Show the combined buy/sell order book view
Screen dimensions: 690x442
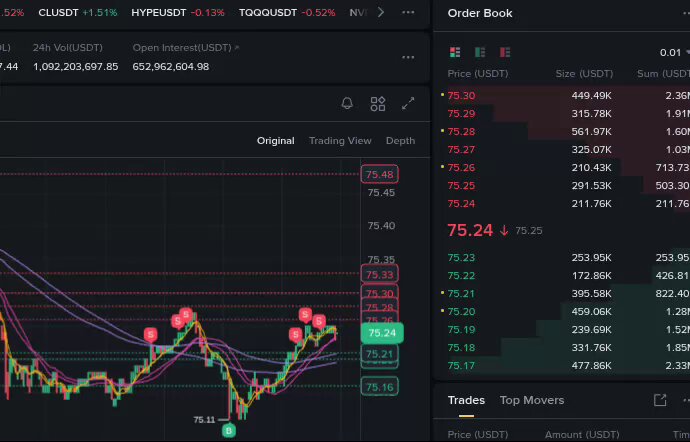(x=455, y=52)
